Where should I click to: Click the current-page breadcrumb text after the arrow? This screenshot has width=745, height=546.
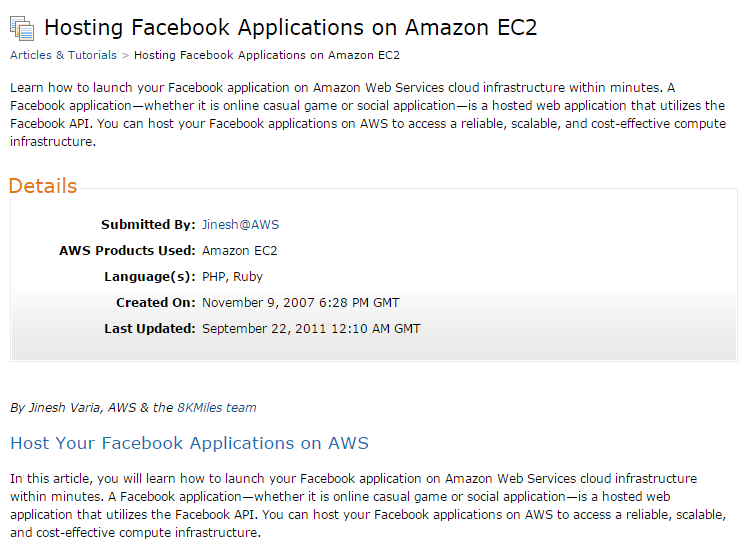tap(267, 55)
